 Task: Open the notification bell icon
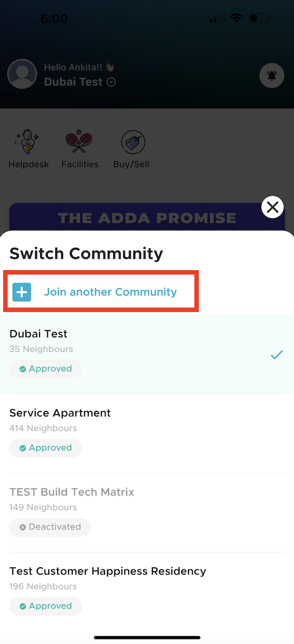pyautogui.click(x=271, y=75)
